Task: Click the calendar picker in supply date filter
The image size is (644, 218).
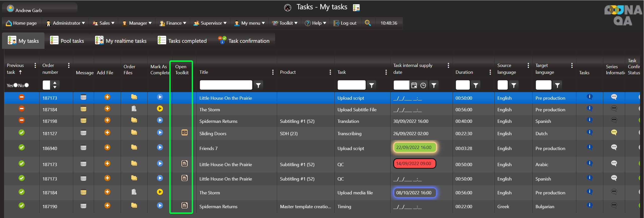Action: point(414,85)
